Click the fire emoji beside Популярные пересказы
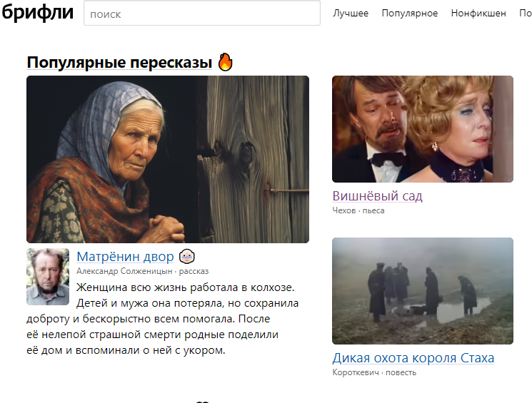The width and height of the screenshot is (532, 403). [x=225, y=62]
